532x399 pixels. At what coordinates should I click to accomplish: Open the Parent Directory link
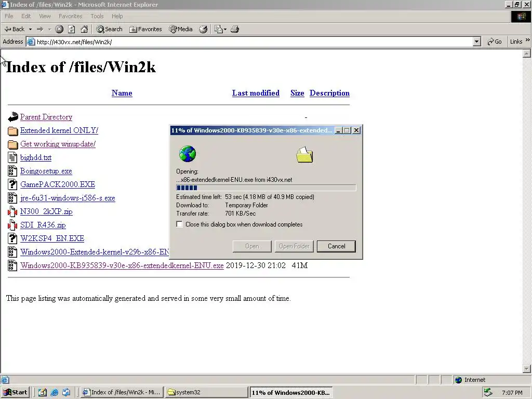click(46, 117)
